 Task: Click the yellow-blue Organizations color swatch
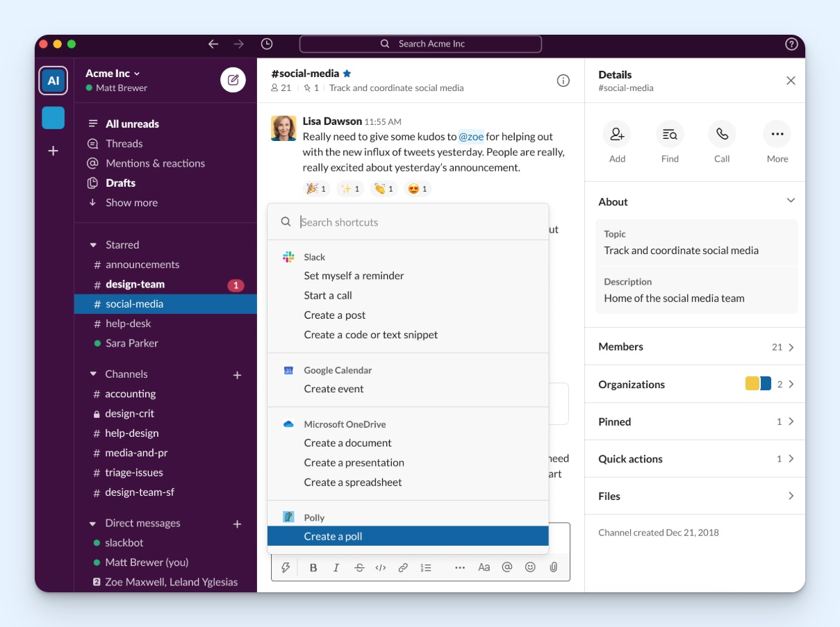pyautogui.click(x=758, y=384)
